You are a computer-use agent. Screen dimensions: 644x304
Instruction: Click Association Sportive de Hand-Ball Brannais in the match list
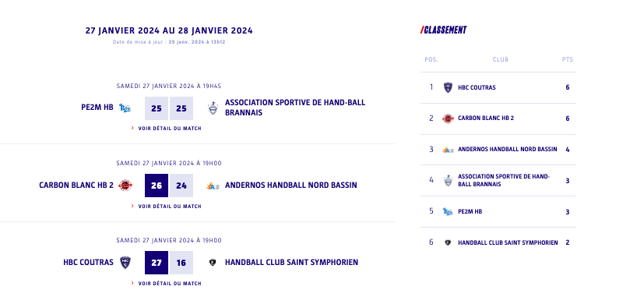coord(295,108)
